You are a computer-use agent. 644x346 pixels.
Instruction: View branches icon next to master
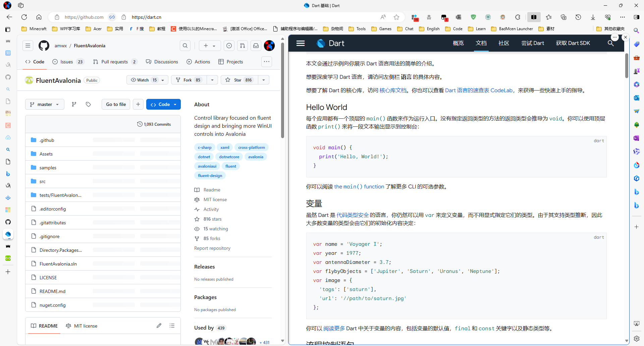coord(74,104)
